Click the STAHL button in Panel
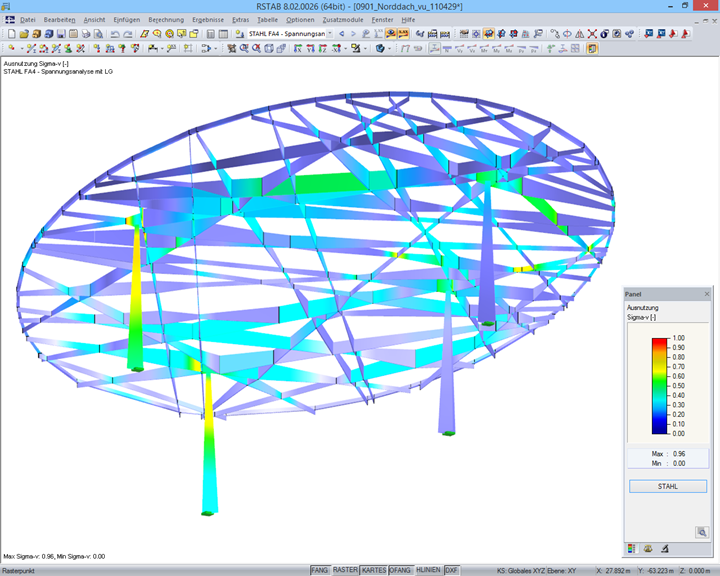Screen dimensions: 720x576 pyautogui.click(x=668, y=486)
